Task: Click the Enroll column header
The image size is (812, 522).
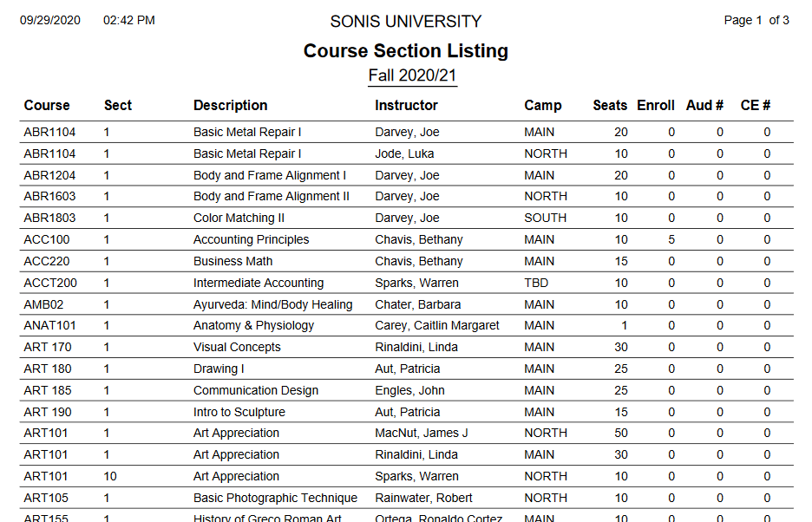Action: (x=656, y=106)
